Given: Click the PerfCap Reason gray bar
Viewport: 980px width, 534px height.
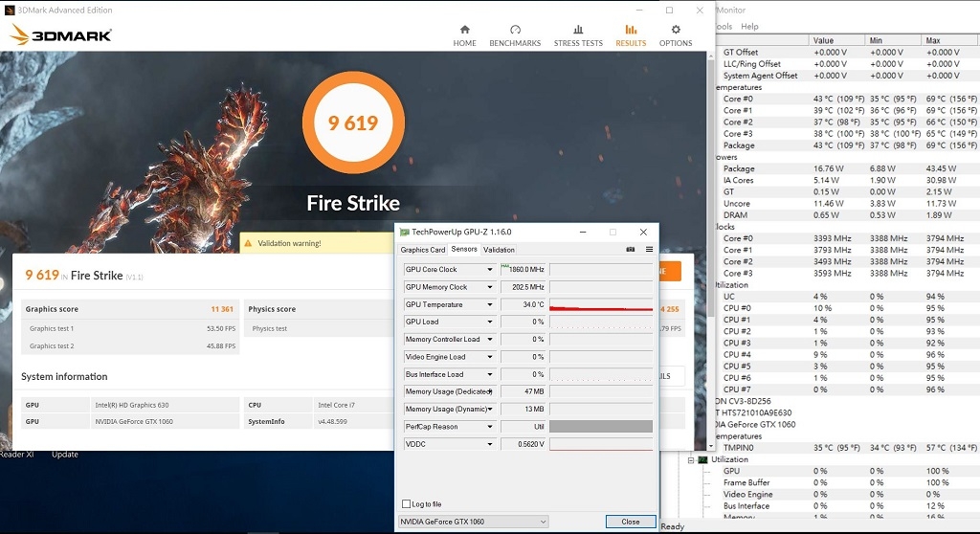Looking at the screenshot, I should [601, 427].
